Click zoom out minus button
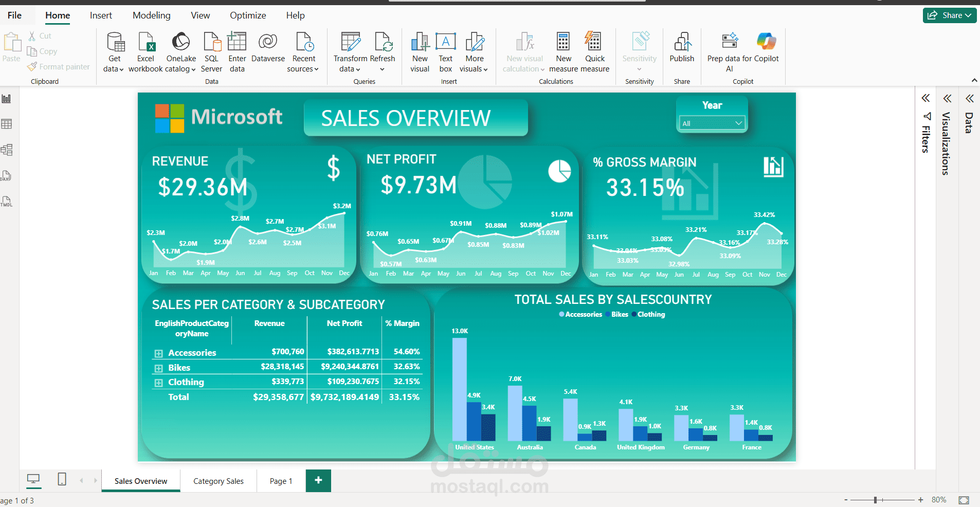980x507 pixels. point(846,500)
